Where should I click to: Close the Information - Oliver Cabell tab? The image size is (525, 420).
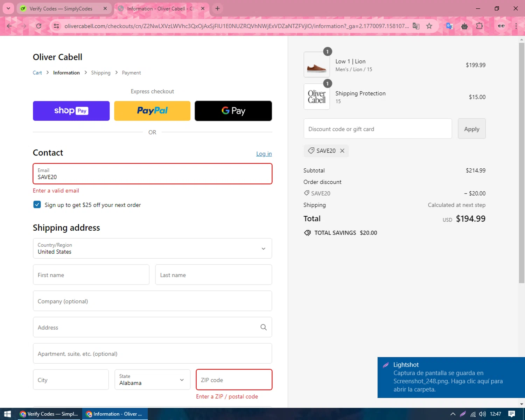(203, 8)
